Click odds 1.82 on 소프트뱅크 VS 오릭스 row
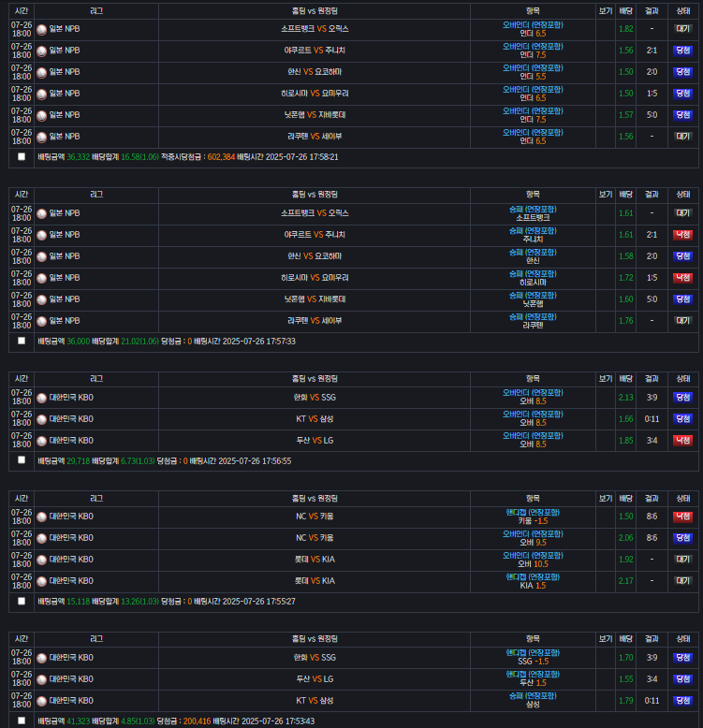703x728 pixels. (x=626, y=29)
